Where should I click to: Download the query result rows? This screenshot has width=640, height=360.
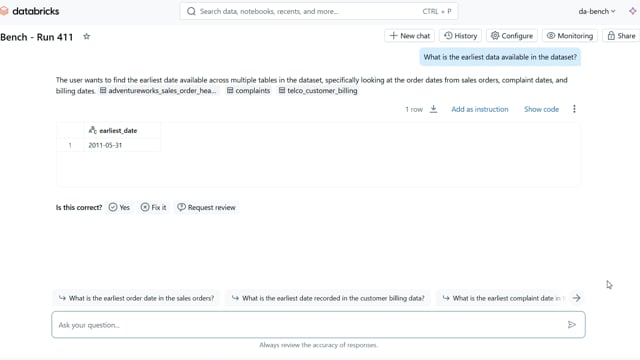(433, 109)
